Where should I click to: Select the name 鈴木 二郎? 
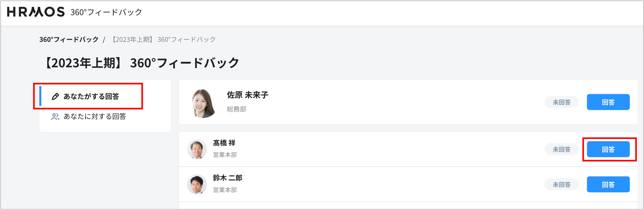tap(227, 178)
